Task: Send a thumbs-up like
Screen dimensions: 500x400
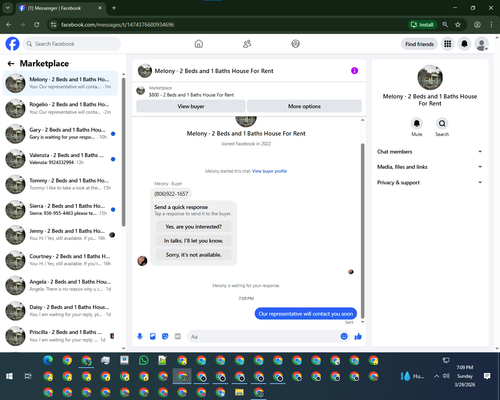Action: click(x=358, y=336)
